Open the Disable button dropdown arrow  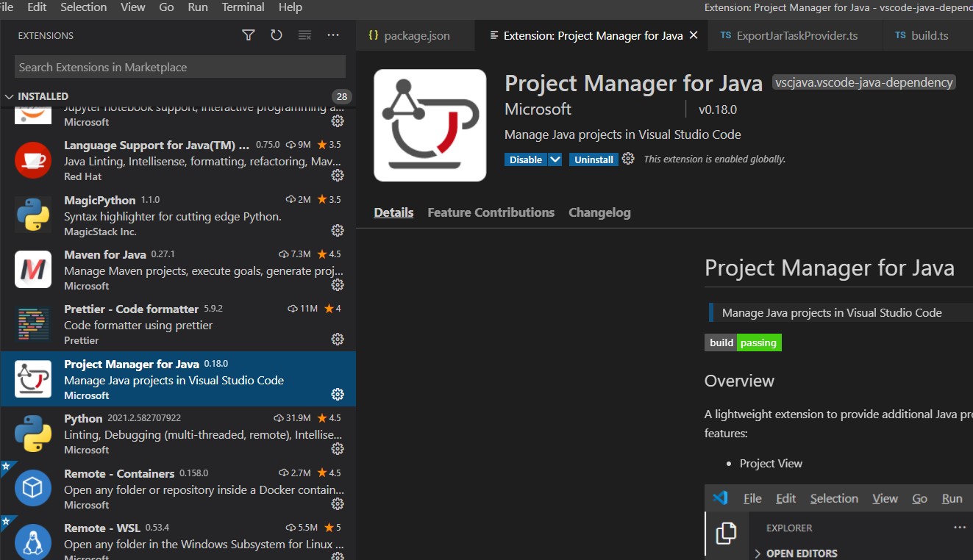555,159
